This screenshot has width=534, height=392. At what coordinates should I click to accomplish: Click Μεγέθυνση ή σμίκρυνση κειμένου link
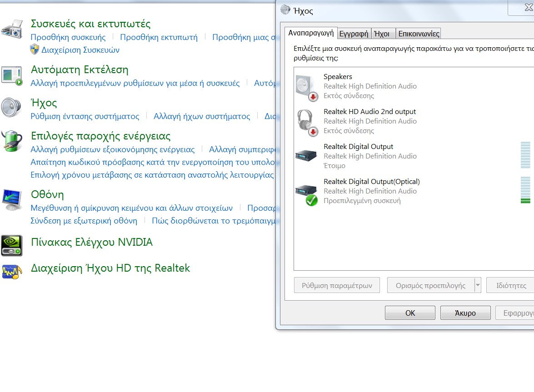(132, 208)
